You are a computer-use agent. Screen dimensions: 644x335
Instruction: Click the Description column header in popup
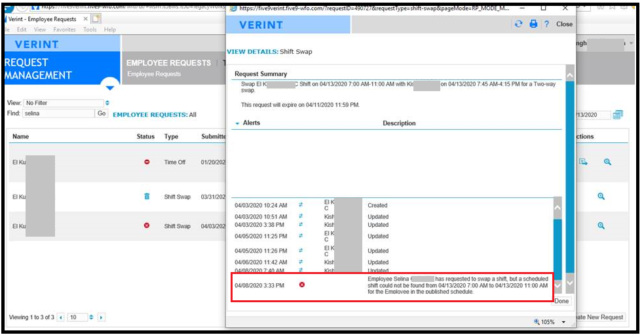399,123
